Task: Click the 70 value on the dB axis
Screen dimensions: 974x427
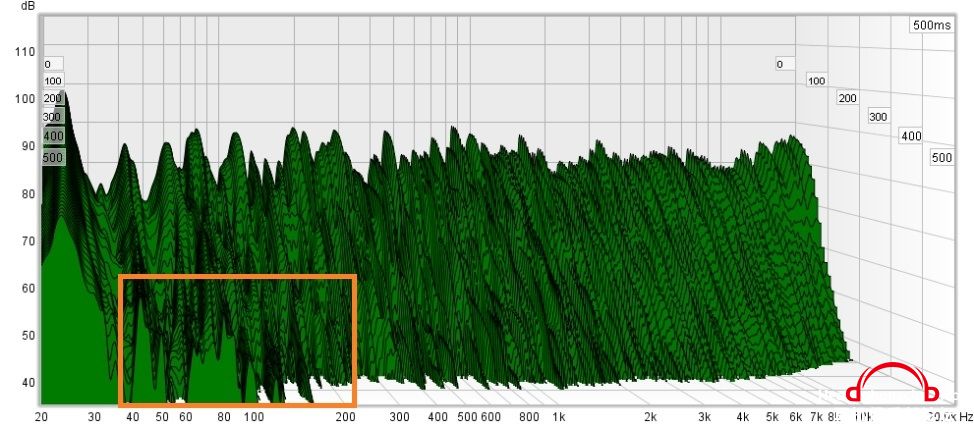Action: (x=29, y=241)
